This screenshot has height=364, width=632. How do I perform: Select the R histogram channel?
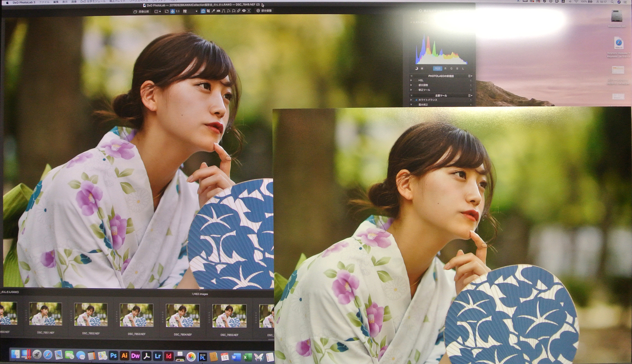pos(445,68)
